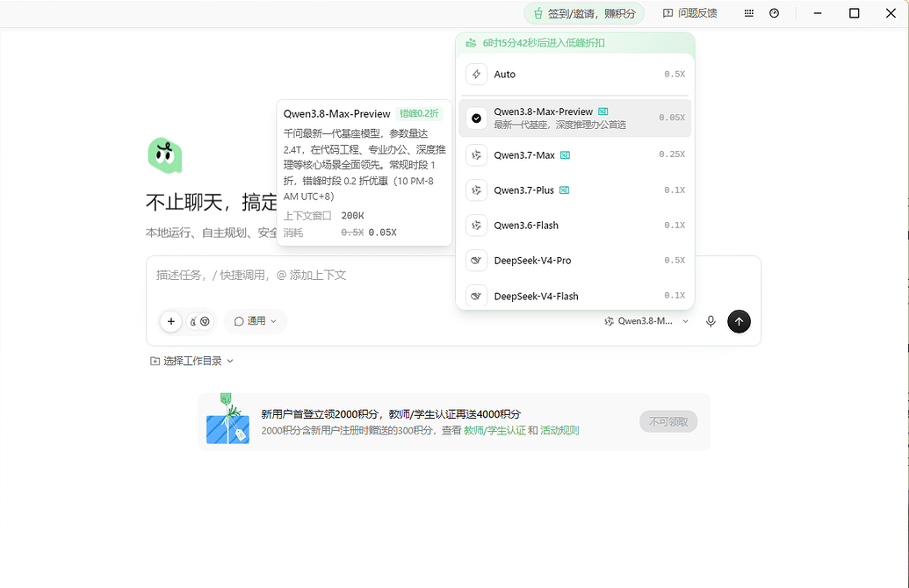Image resolution: width=909 pixels, height=588 pixels.
Task: Choose the DeepSeek-V4-Flash model
Action: [575, 296]
